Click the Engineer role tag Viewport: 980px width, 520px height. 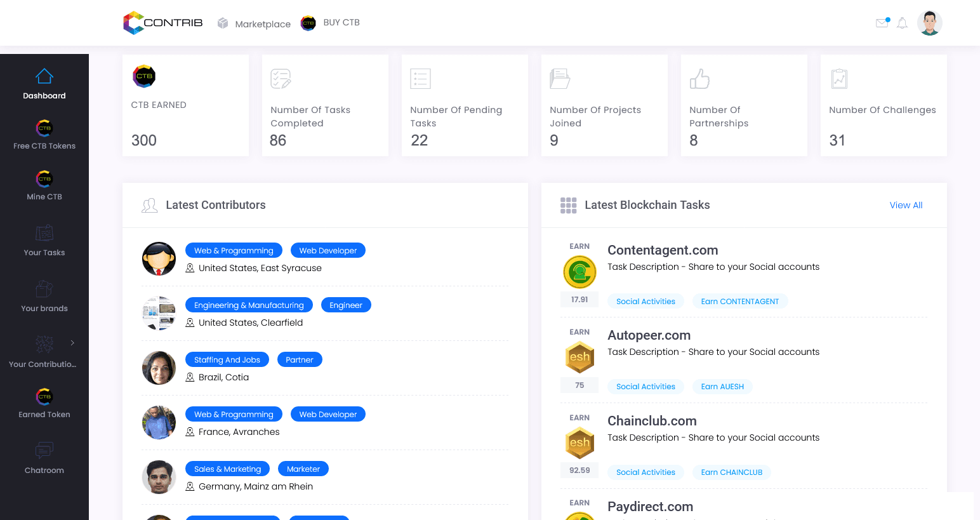tap(346, 305)
